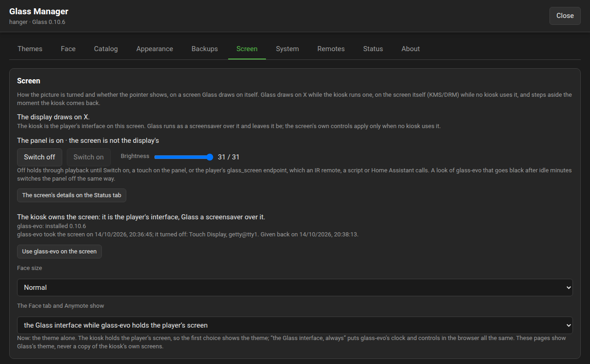
Task: Click 'The kiosk owns the screen' line
Action: click(141, 217)
